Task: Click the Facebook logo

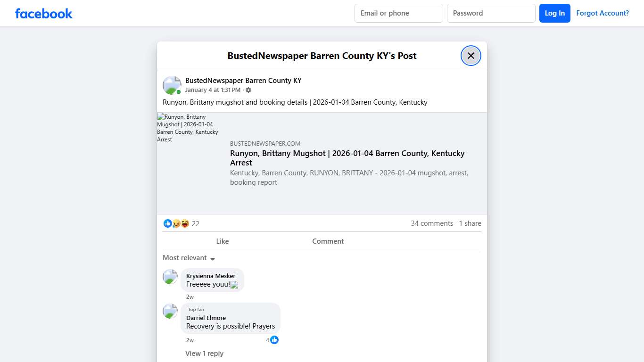Action: point(43,13)
